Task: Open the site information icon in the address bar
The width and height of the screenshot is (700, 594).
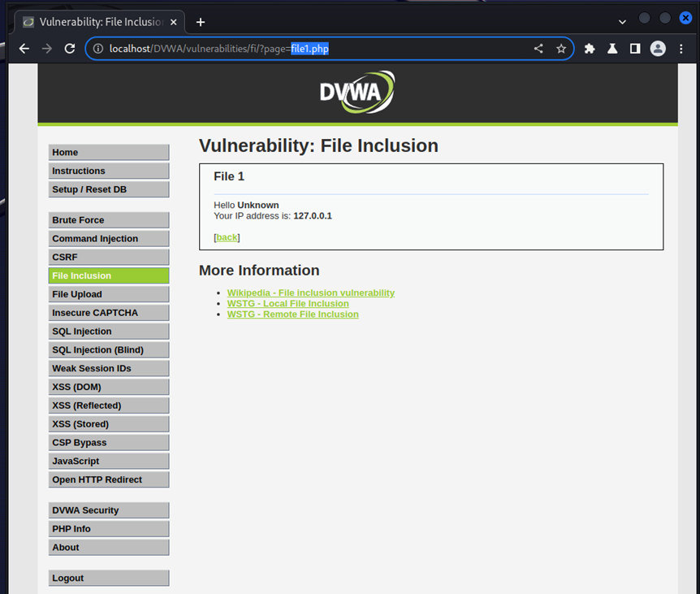Action: click(x=98, y=49)
